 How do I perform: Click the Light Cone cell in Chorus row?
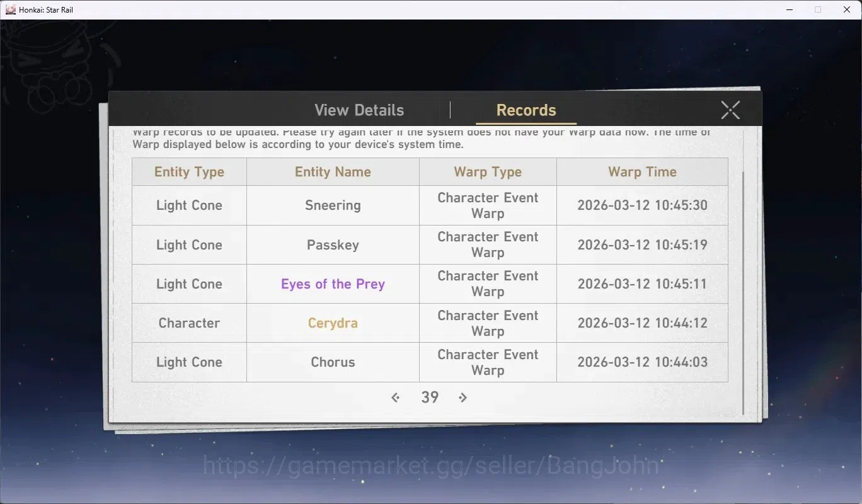click(x=189, y=362)
